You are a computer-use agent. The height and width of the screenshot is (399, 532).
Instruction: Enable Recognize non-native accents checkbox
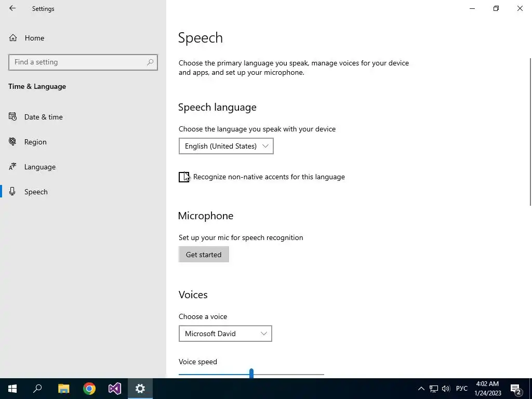point(183,177)
